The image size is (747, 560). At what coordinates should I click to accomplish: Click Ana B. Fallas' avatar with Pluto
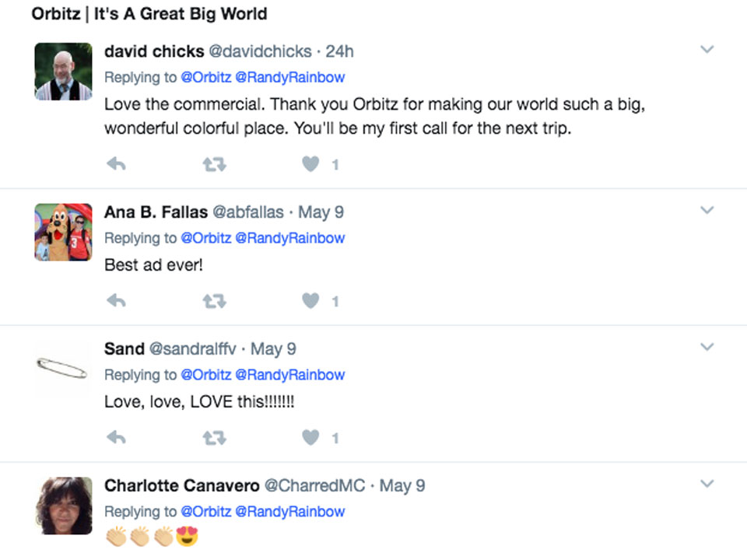click(x=64, y=232)
